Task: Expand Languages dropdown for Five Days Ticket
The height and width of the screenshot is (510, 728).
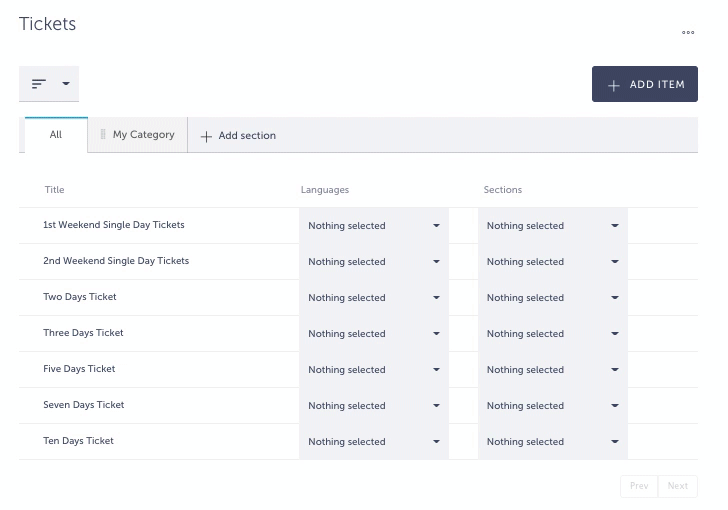Action: click(374, 370)
